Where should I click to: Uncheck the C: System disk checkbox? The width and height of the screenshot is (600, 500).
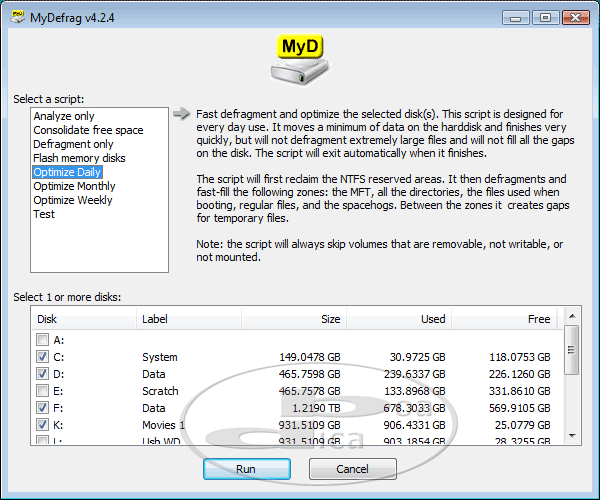(42, 357)
